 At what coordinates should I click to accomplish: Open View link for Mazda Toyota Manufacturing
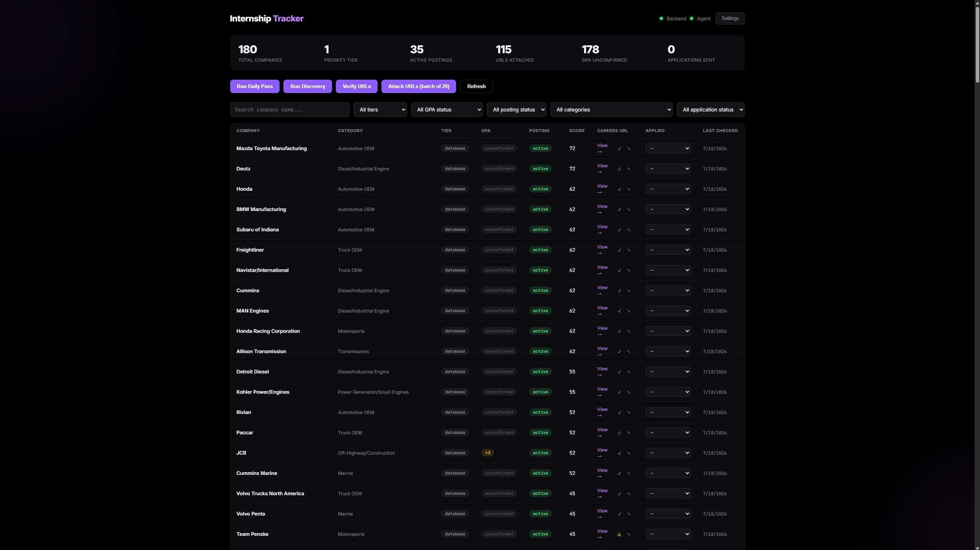(x=602, y=148)
